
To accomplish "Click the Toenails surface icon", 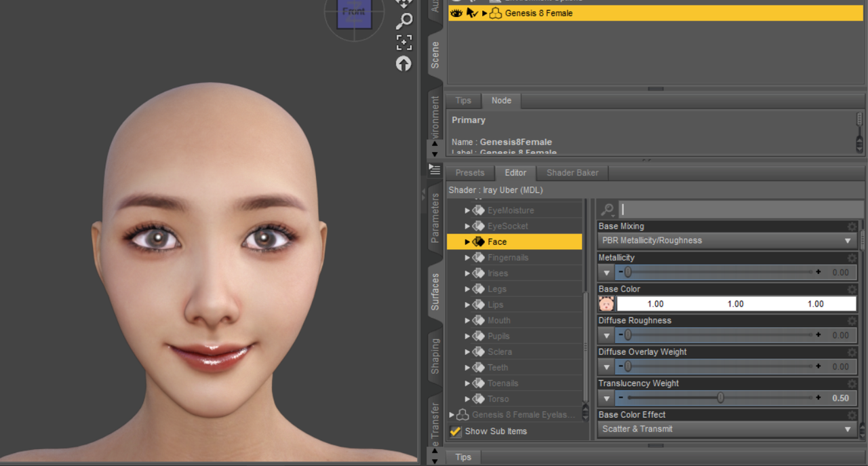I will point(478,383).
